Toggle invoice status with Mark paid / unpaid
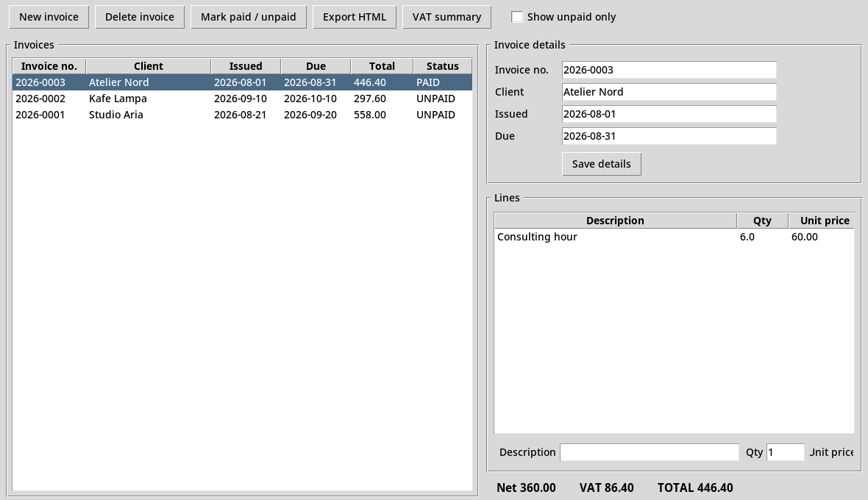The height and width of the screenshot is (500, 868). click(x=248, y=17)
